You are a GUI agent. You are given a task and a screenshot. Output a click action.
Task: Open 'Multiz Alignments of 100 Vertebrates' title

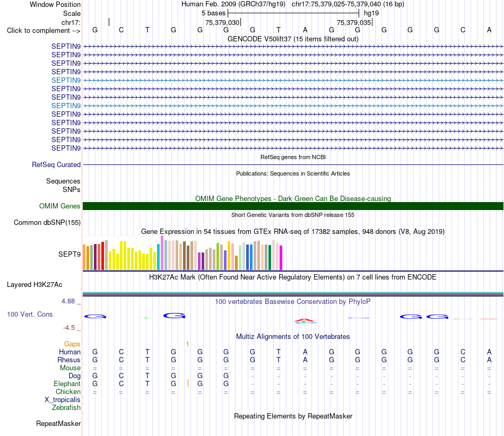click(293, 337)
